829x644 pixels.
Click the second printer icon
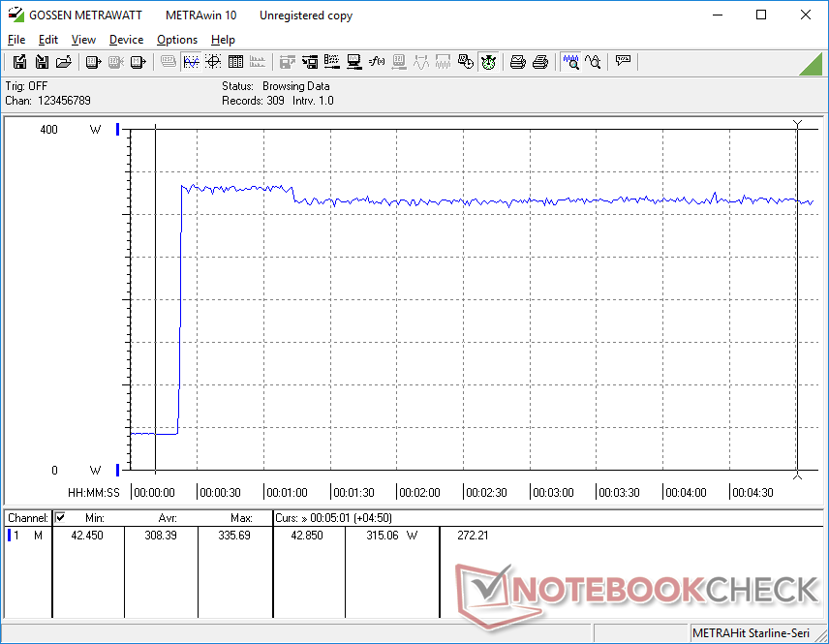coord(539,62)
